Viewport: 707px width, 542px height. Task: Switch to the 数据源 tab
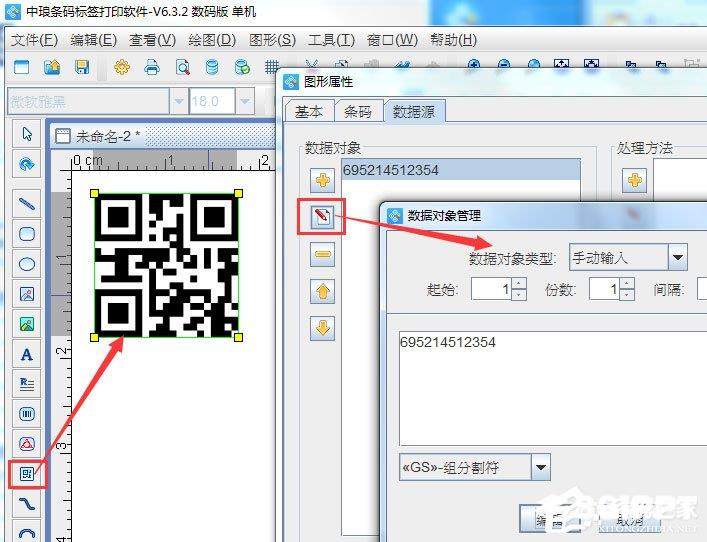tap(414, 111)
